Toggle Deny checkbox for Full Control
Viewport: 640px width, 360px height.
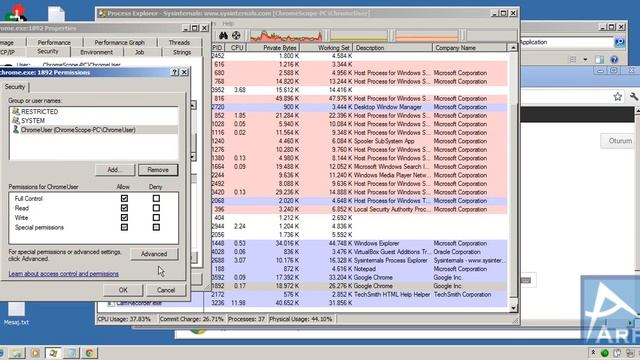click(156, 198)
